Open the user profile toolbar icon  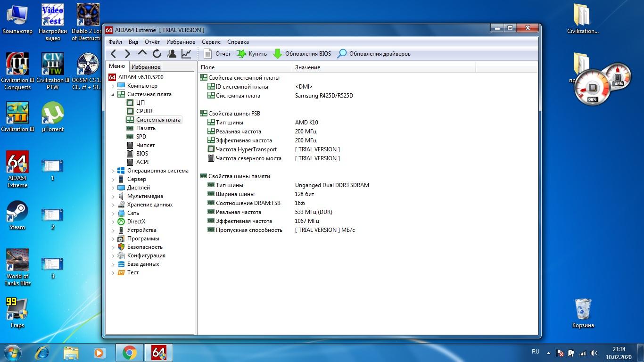click(x=172, y=54)
